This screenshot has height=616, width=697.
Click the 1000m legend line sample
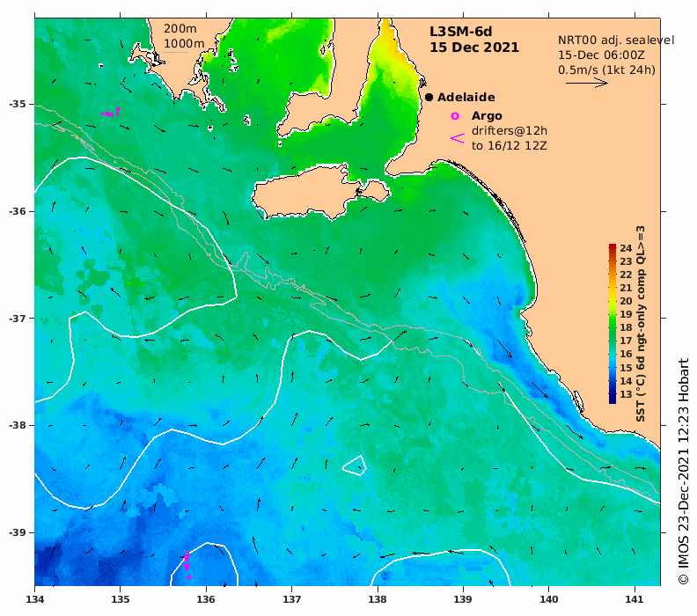[x=175, y=53]
